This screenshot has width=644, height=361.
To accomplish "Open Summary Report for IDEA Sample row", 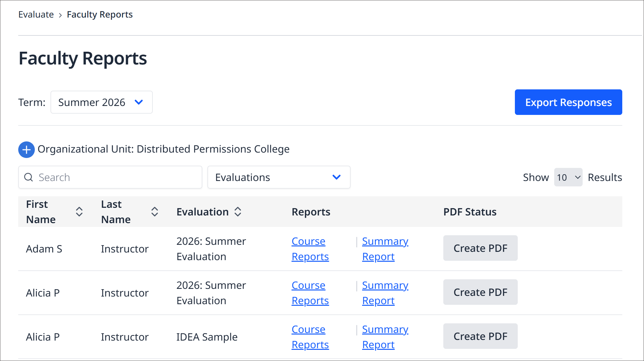I will (x=385, y=337).
